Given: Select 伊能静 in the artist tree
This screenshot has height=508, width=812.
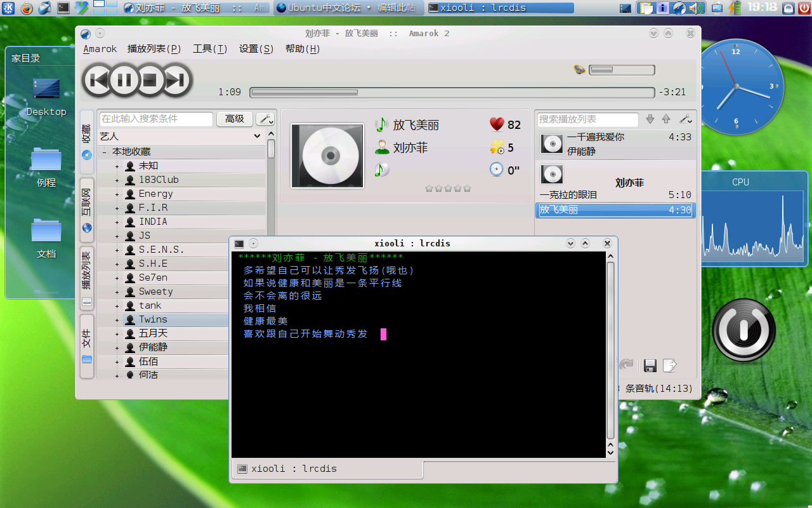Looking at the screenshot, I should pyautogui.click(x=153, y=347).
